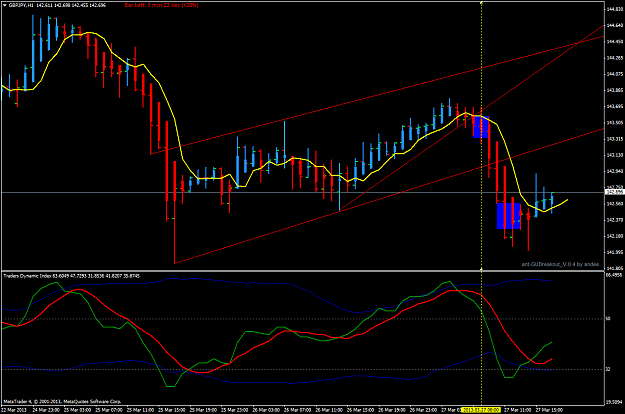Click the '25 Mar 03:00' time axis label
Image resolution: width=625 pixels, height=414 pixels.
(x=77, y=410)
